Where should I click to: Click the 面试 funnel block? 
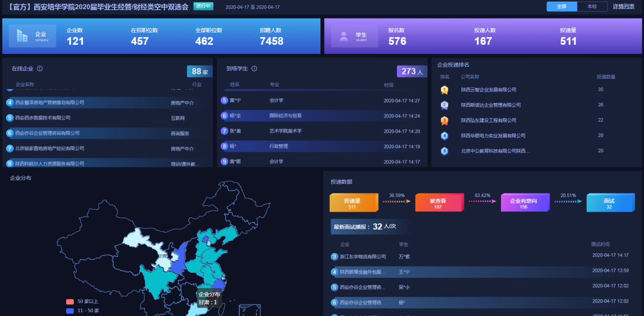point(609,203)
